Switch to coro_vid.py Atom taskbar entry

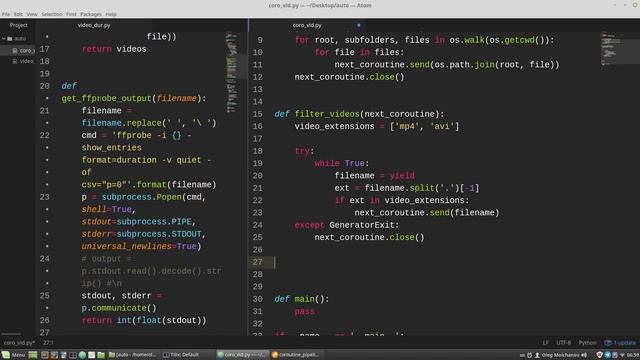242,355
